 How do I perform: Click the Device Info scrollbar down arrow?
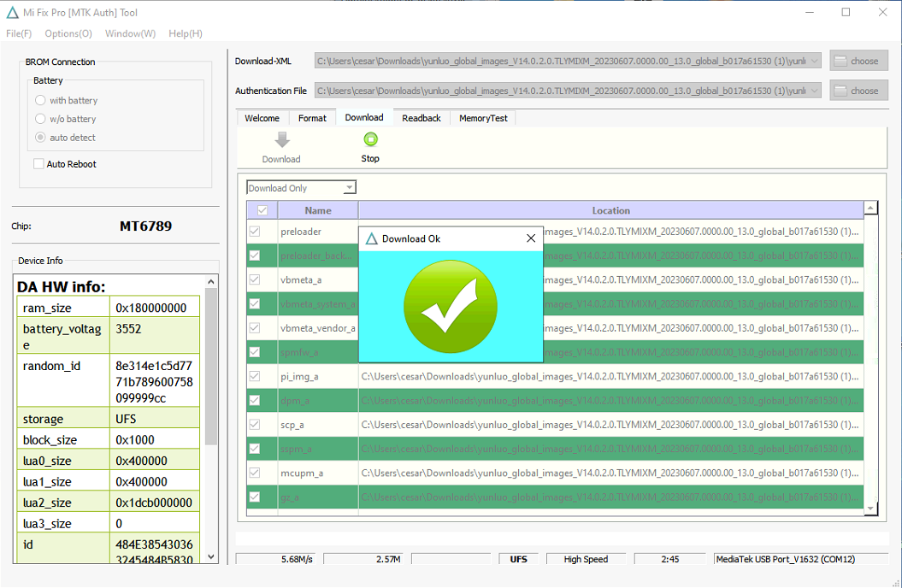point(211,556)
